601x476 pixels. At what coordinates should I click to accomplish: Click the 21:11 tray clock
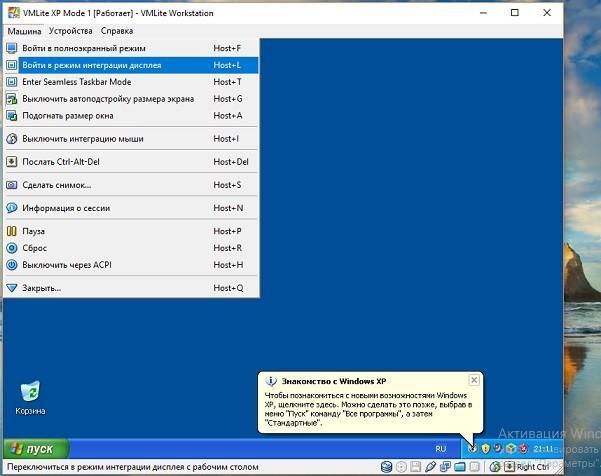click(544, 449)
